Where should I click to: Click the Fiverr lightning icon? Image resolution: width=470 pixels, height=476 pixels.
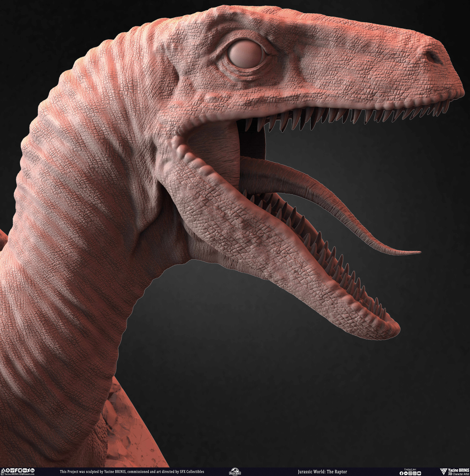[29, 471]
